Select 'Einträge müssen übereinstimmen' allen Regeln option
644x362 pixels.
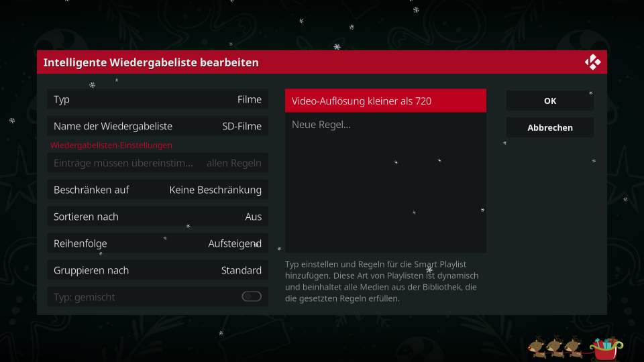(x=158, y=163)
